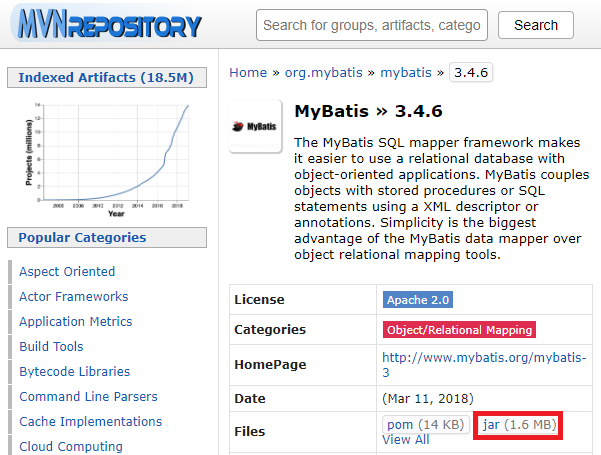Click the (Mar 11, 2018) date value
The image size is (601, 455).
tap(428, 399)
